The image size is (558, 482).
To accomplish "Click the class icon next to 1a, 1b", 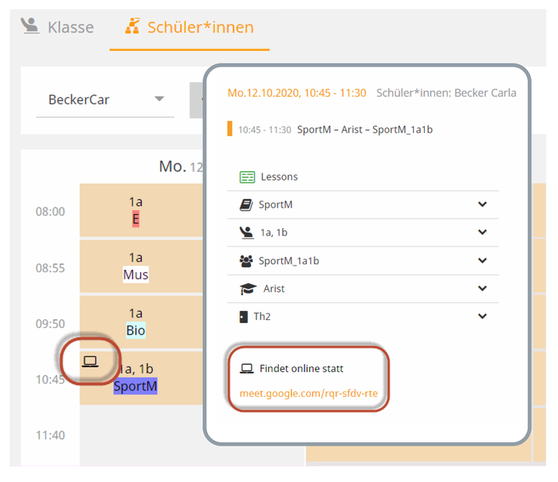I will (246, 232).
